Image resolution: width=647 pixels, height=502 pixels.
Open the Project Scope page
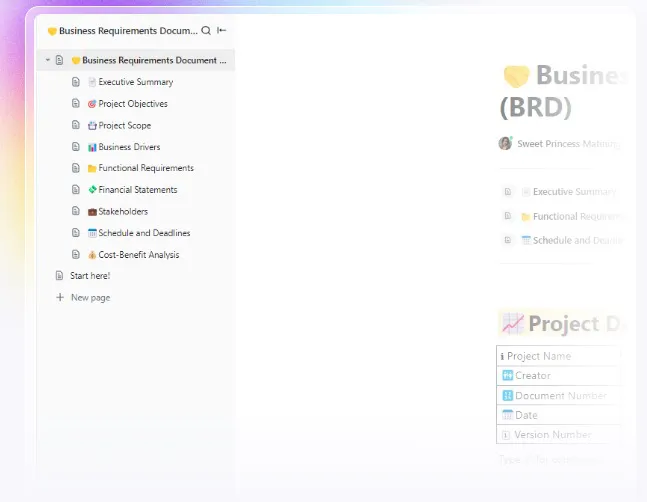point(124,125)
